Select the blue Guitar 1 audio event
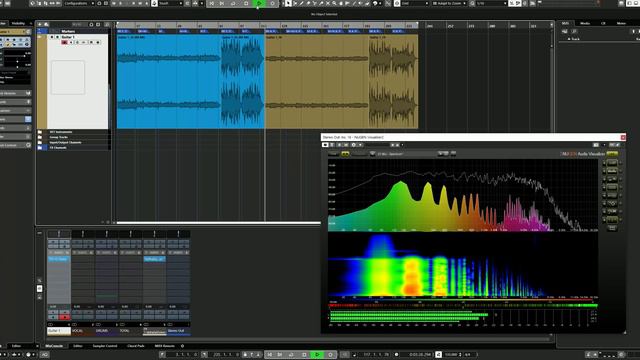 tap(191, 82)
